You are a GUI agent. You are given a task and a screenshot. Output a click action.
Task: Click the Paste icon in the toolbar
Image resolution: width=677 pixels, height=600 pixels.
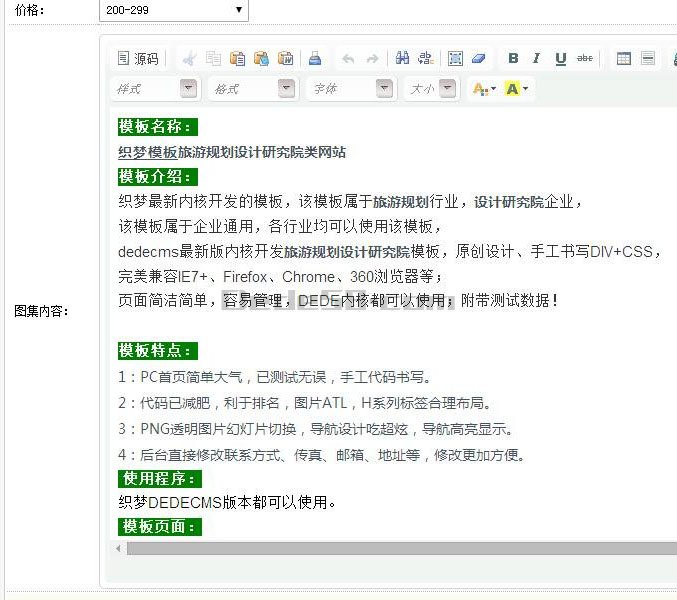237,59
